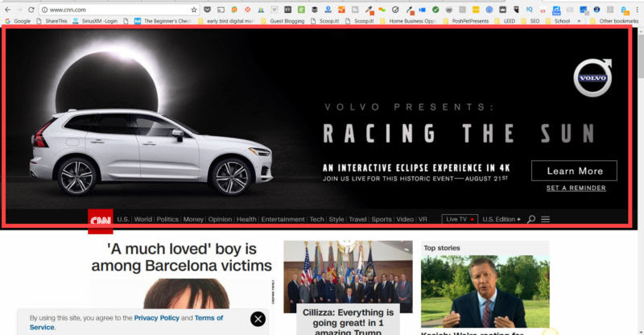Click the CNN logo
This screenshot has height=335, width=644.
(100, 221)
